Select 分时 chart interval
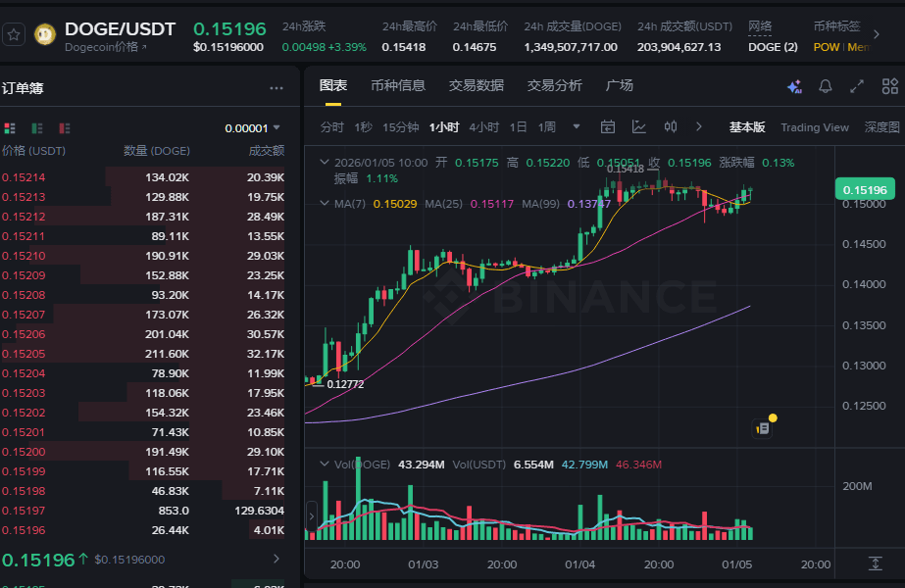 click(x=331, y=127)
